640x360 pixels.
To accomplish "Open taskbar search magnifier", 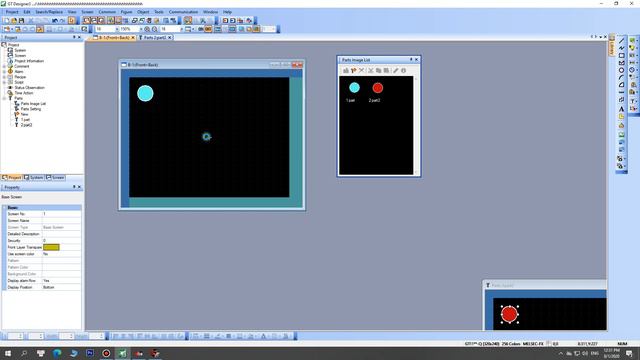I will 24,353.
